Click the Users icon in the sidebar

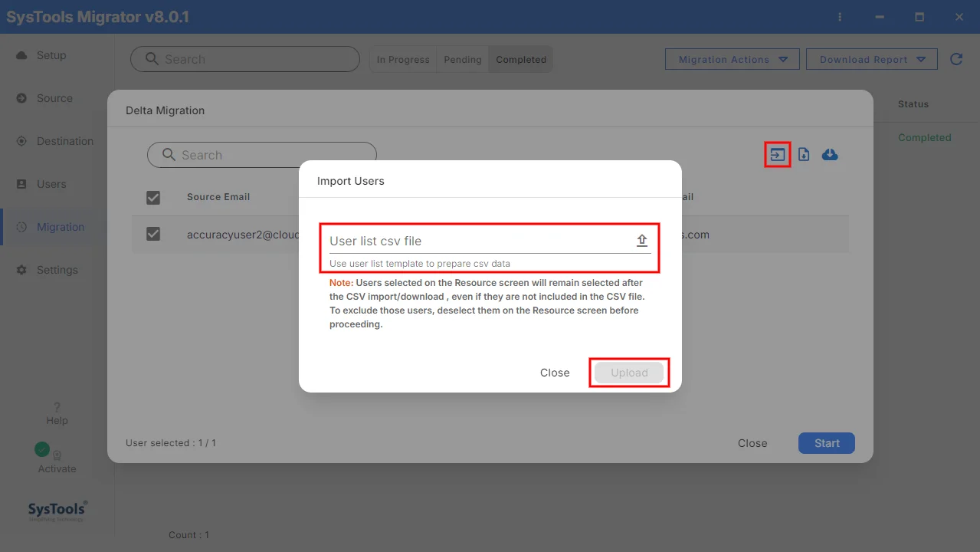pyautogui.click(x=21, y=184)
